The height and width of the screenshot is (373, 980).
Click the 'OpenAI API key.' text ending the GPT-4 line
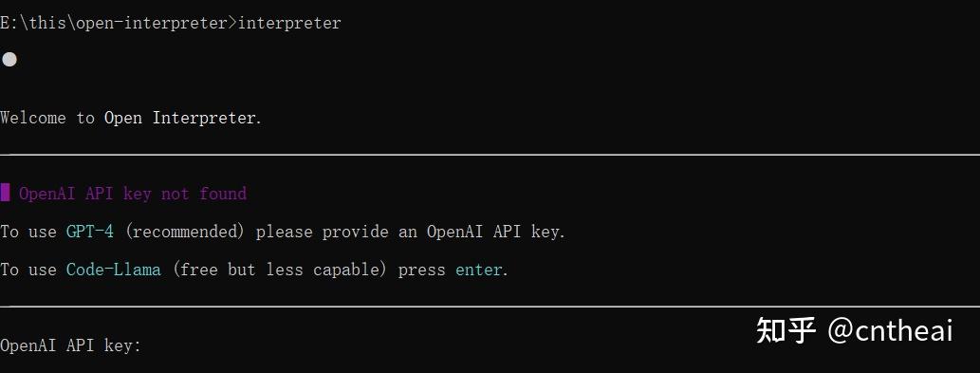coord(496,232)
